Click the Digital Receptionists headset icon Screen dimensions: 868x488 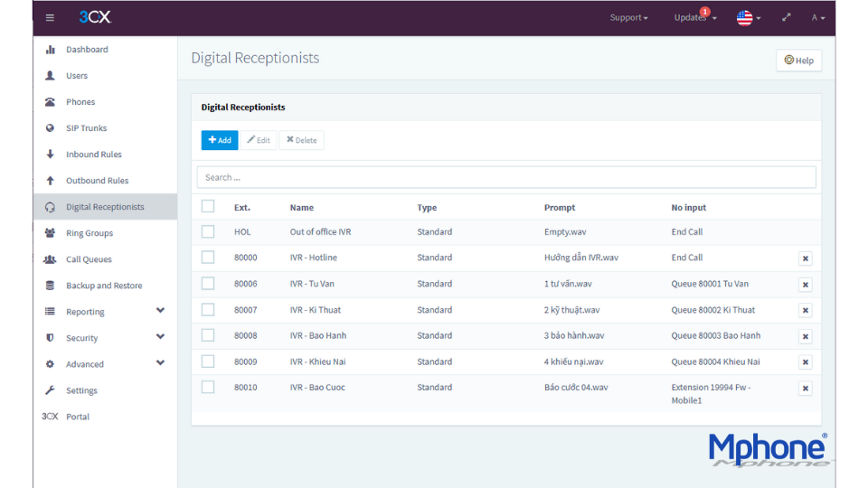coord(50,207)
